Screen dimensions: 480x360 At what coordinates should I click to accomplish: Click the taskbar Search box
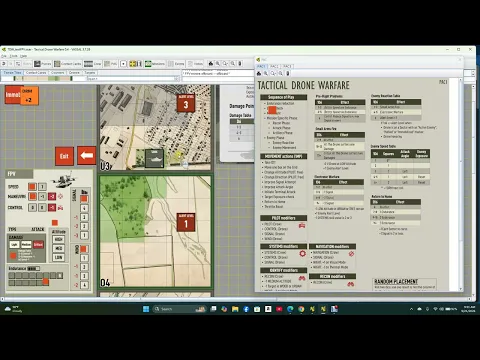pyautogui.click(x=179, y=309)
